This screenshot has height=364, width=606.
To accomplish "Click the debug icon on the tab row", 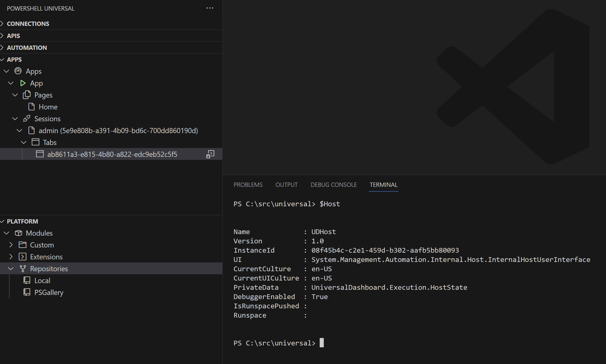I will pyautogui.click(x=210, y=154).
